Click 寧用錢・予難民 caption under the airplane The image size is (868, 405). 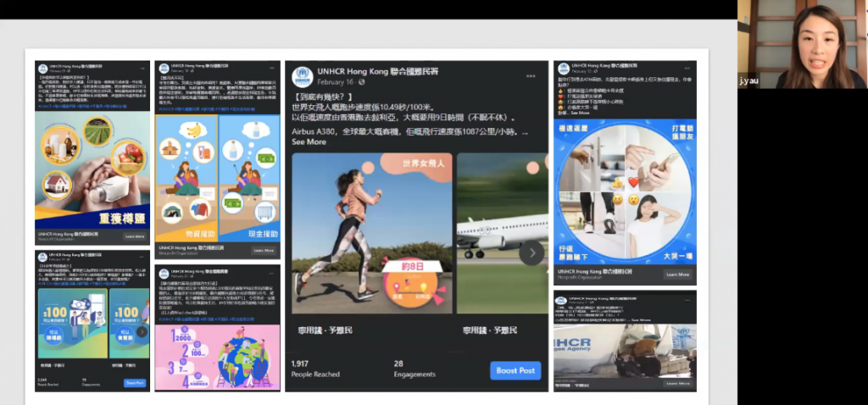point(490,330)
